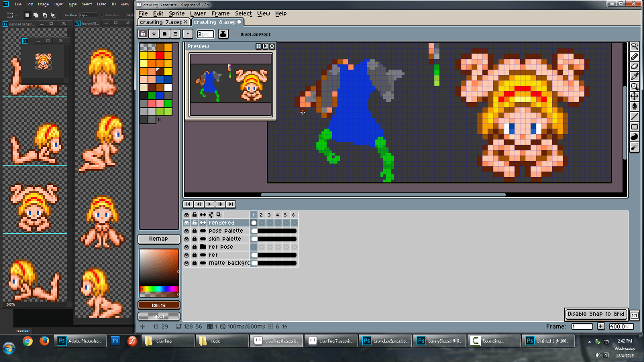The height and width of the screenshot is (362, 644).
Task: Open the palette options list button
Action: pyautogui.click(x=175, y=34)
